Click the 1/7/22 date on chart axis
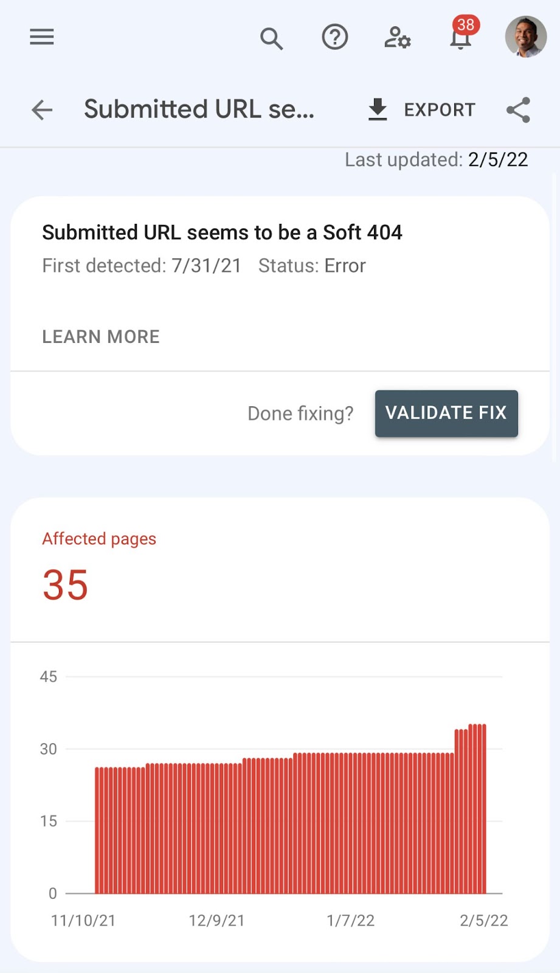Viewport: 560px width, 973px height. (x=350, y=921)
